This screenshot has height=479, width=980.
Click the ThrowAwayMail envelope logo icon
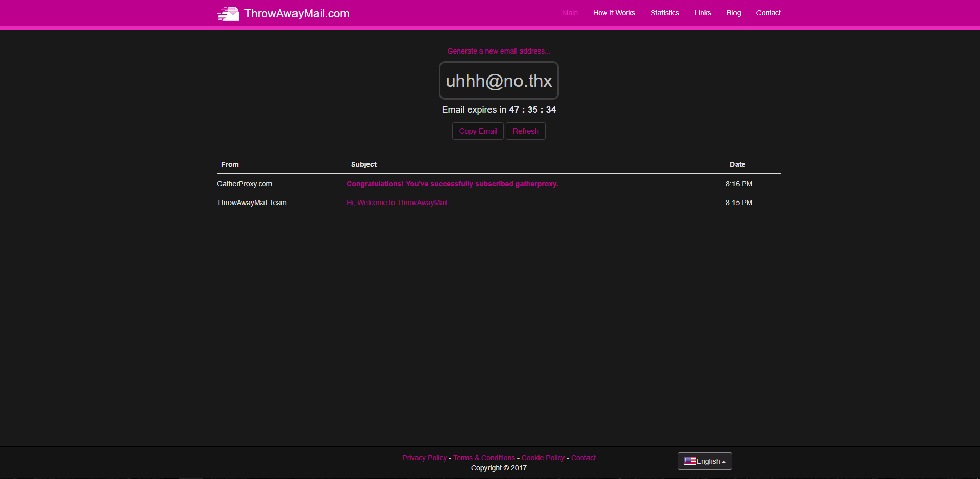pos(228,14)
